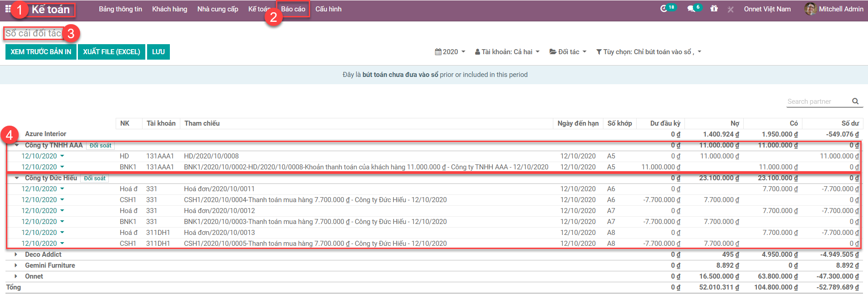Click the search magnifier icon

pos(855,102)
